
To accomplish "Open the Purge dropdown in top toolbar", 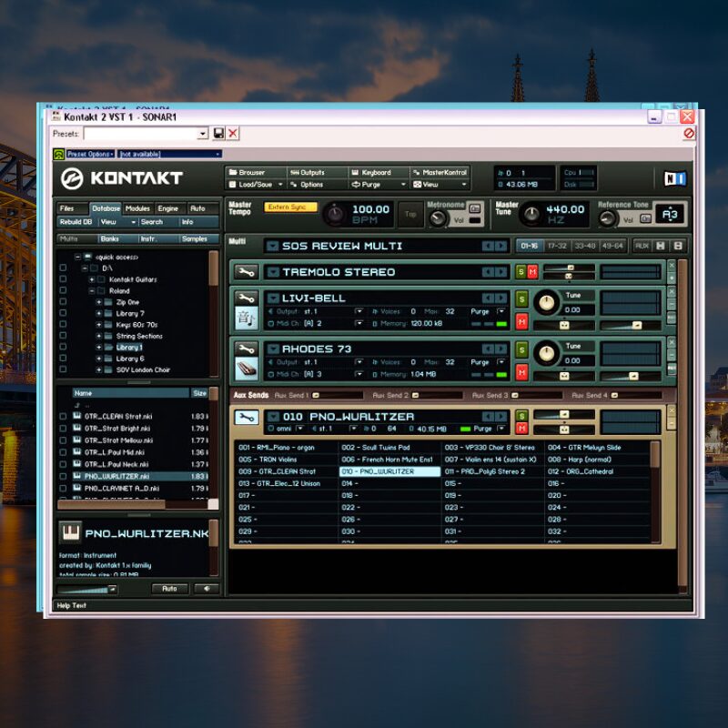I will (379, 185).
